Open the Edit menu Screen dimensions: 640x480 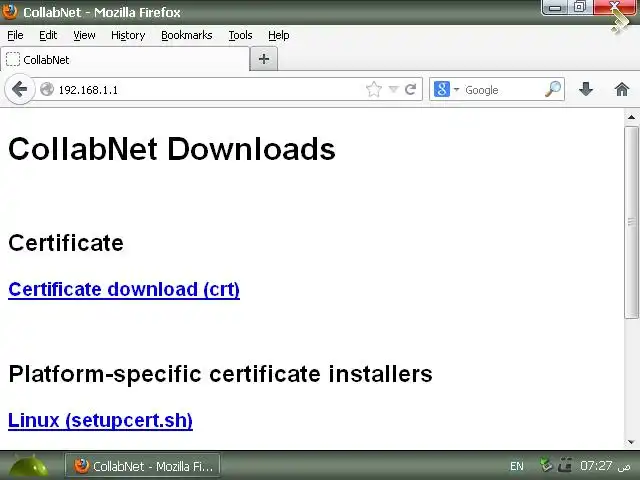tap(48, 36)
